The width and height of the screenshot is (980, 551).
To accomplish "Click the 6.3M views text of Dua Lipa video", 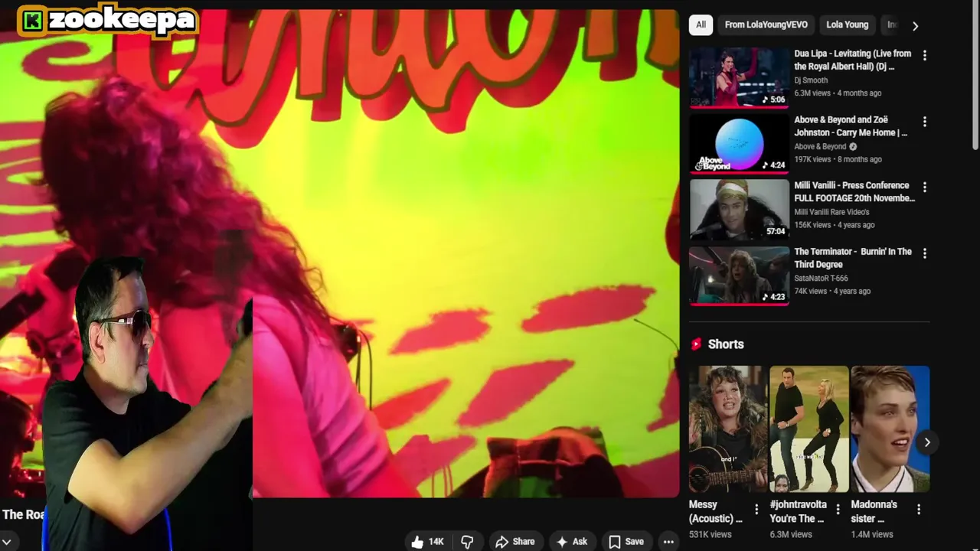I will [812, 93].
